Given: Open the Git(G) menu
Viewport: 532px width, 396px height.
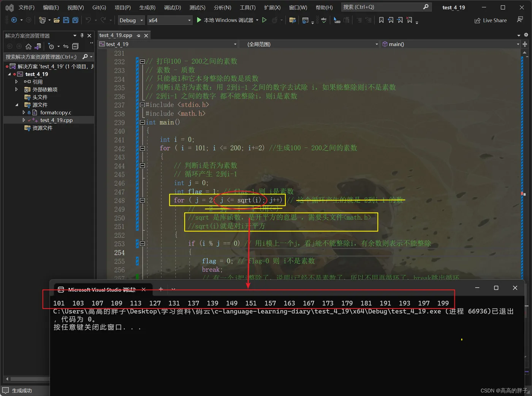Looking at the screenshot, I should (x=99, y=8).
